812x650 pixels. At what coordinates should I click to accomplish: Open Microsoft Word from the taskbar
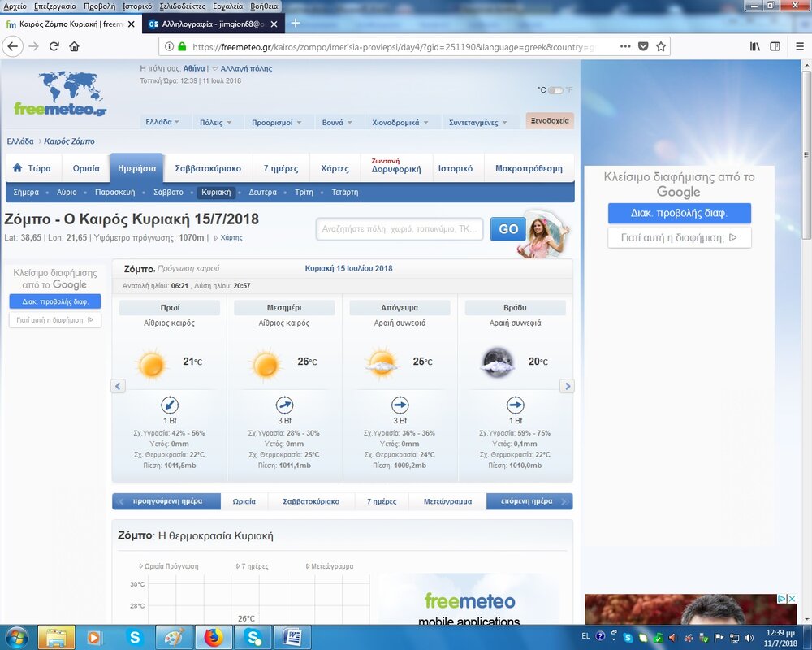[292, 637]
